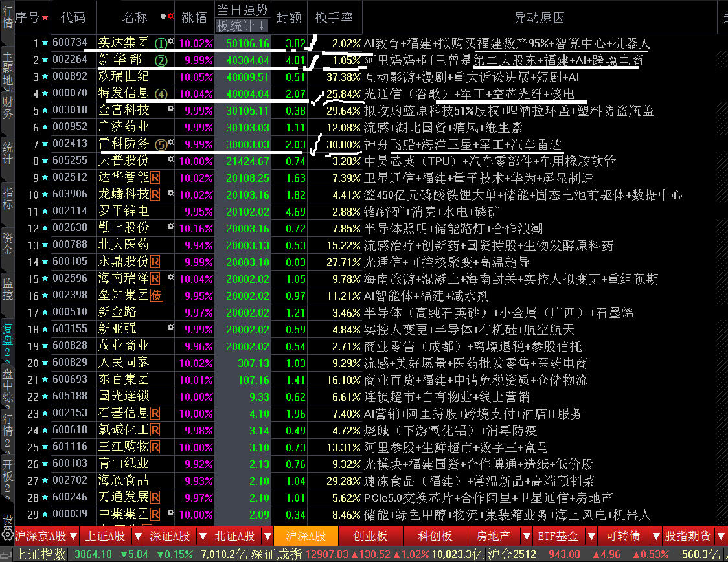Screen dimensions: 728x562
Task: Switch to the 科创板 tab
Action: click(435, 536)
